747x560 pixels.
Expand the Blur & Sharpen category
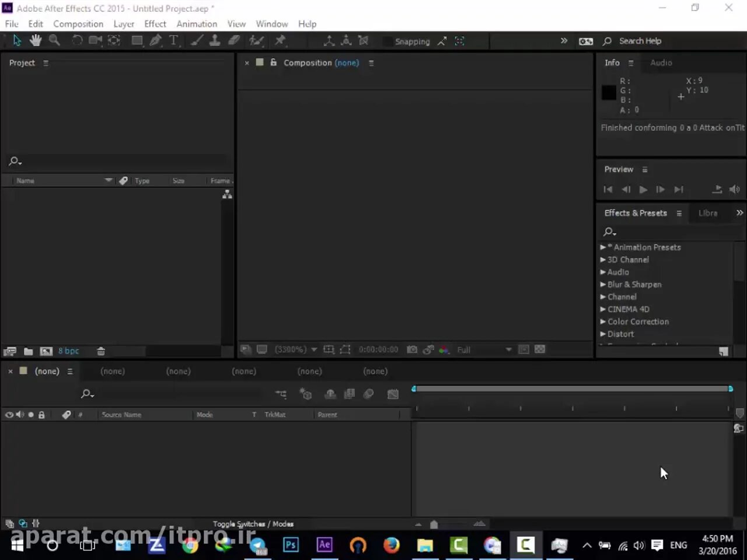tap(603, 285)
